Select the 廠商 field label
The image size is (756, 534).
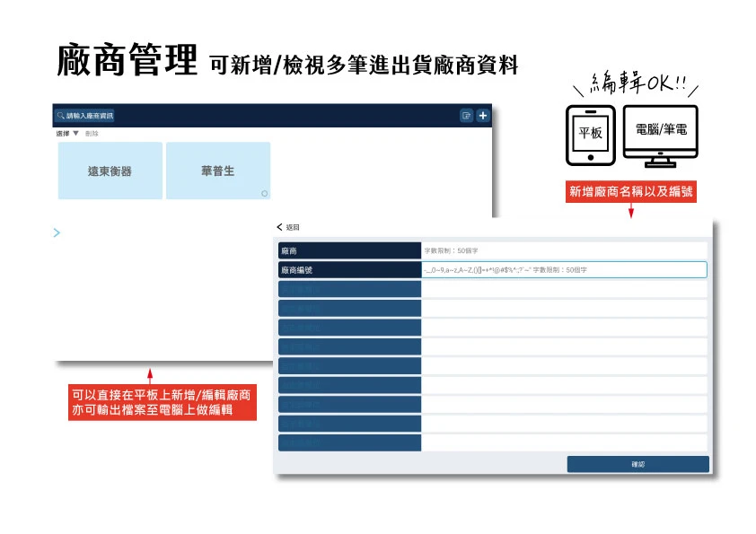[349, 250]
